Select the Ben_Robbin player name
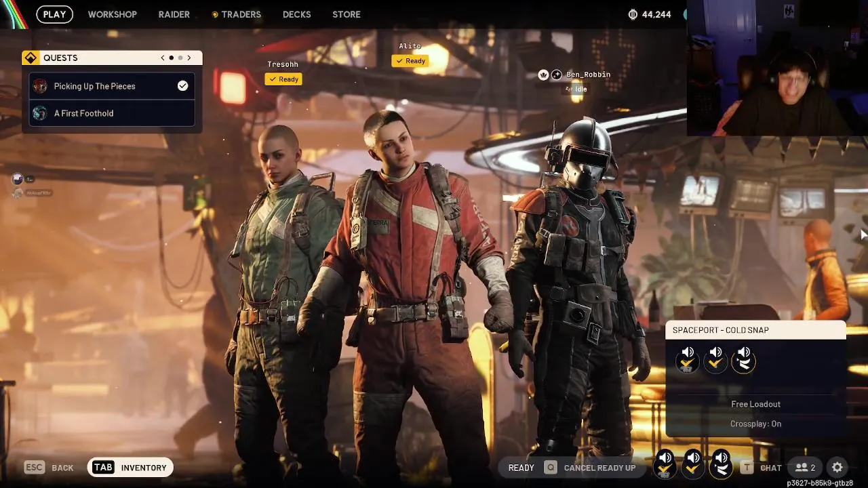This screenshot has width=868, height=488. coord(589,75)
